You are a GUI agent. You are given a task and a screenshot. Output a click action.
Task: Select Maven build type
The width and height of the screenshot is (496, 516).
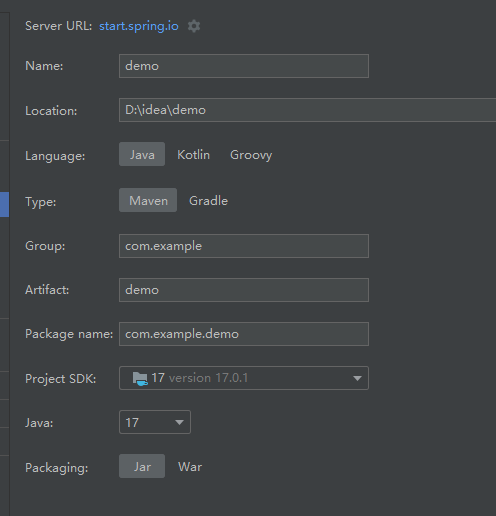pos(148,200)
